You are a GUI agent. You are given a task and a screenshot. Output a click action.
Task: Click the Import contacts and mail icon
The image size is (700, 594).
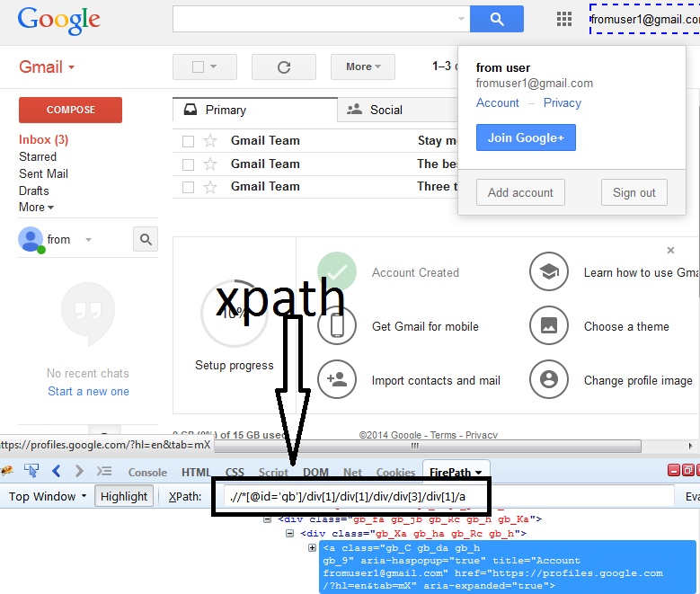tap(337, 379)
